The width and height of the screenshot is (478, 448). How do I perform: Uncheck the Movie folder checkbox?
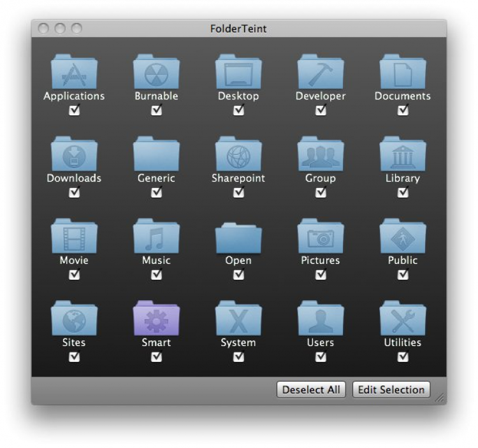pos(75,275)
